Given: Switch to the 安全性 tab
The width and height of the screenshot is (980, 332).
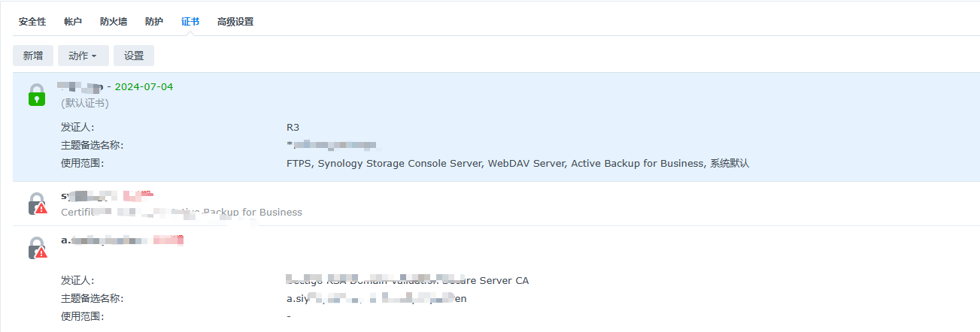Looking at the screenshot, I should [x=32, y=22].
